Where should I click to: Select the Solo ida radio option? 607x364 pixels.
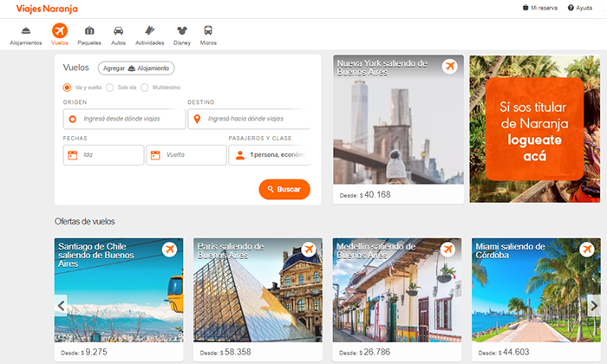coord(110,88)
